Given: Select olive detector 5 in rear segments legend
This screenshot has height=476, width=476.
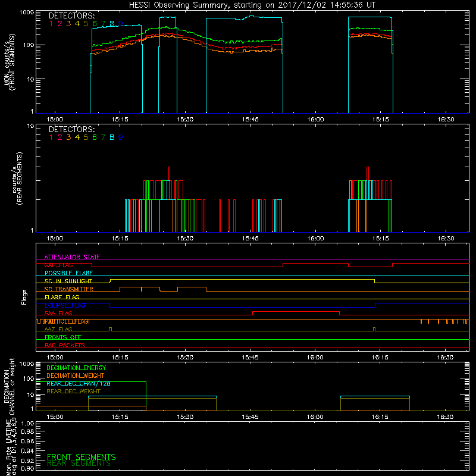Looking at the screenshot, I should 86,137.
